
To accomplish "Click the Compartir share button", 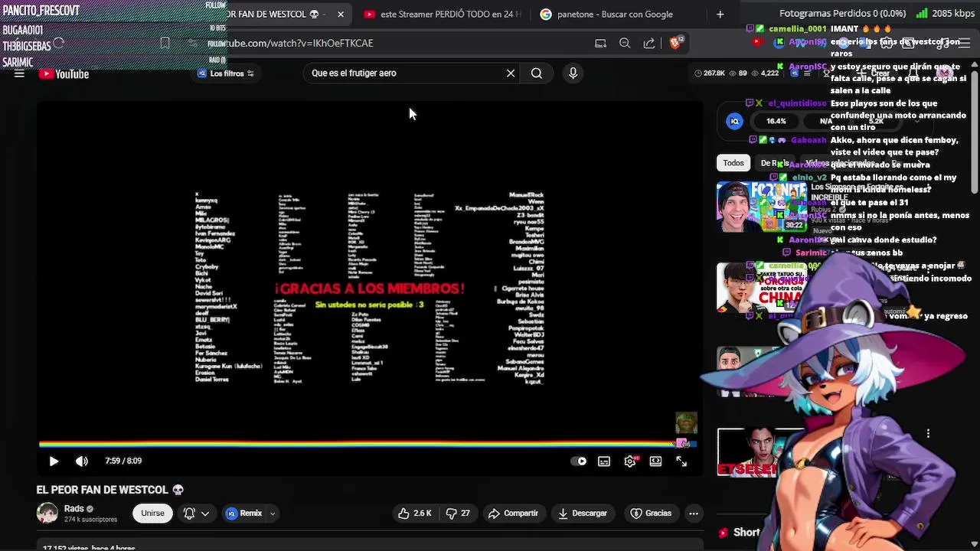I will pyautogui.click(x=513, y=514).
